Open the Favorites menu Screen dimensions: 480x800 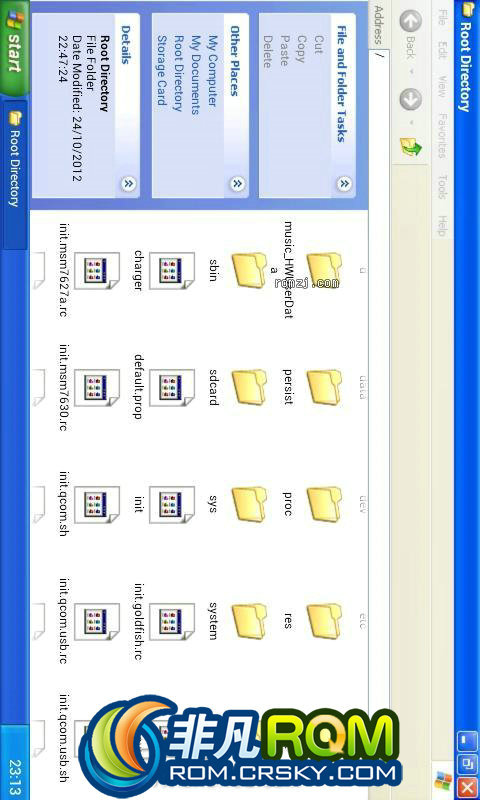tap(442, 135)
